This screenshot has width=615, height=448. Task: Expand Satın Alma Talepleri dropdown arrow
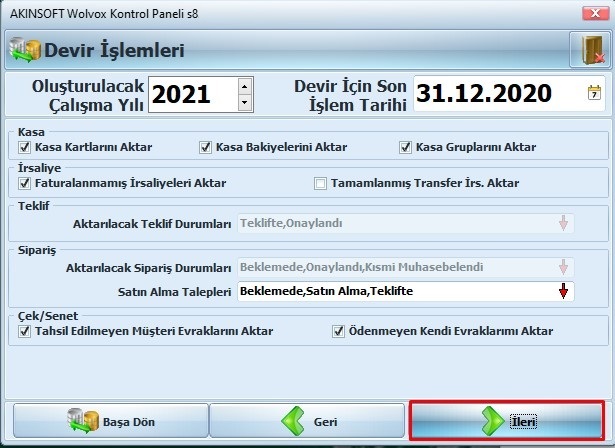[563, 291]
